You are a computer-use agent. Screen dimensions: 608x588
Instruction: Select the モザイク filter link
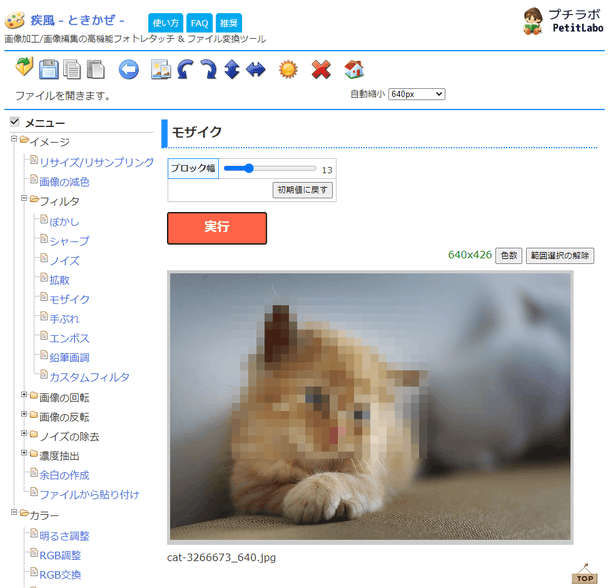tap(69, 299)
